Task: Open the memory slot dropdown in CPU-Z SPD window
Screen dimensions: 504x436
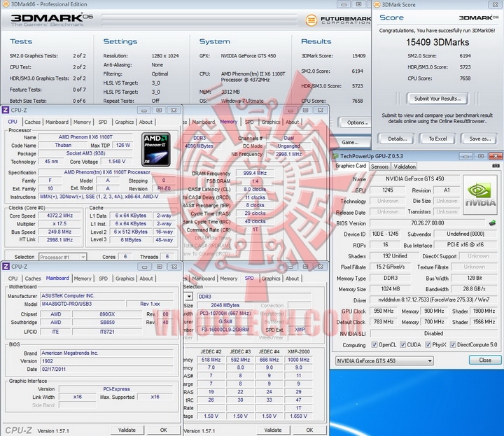Action: pyautogui.click(x=189, y=296)
